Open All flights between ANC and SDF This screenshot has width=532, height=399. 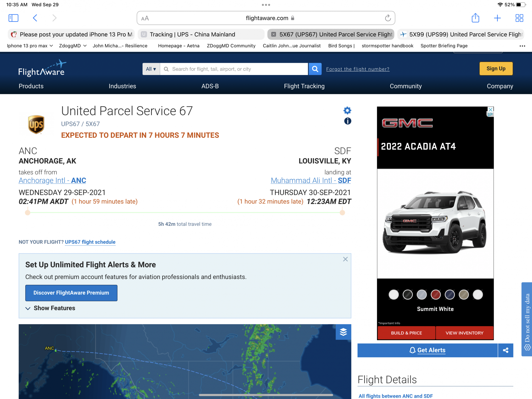[396, 396]
